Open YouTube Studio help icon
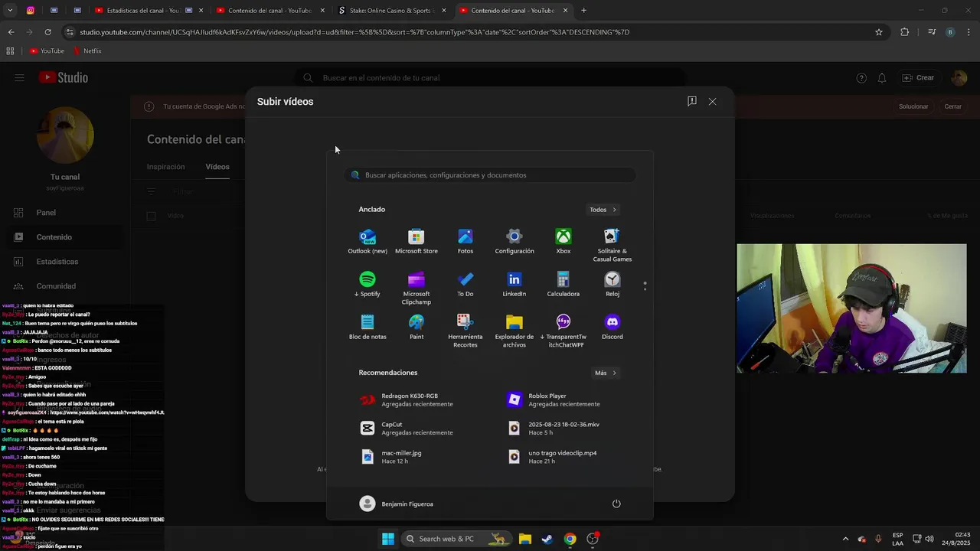Viewport: 980px width, 551px height. [x=861, y=78]
